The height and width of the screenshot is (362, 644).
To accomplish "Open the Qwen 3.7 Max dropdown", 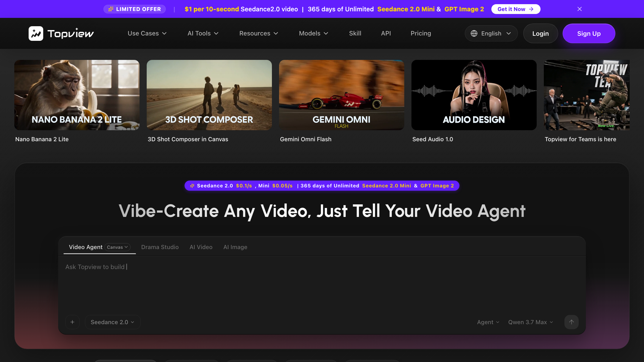I will point(531,322).
